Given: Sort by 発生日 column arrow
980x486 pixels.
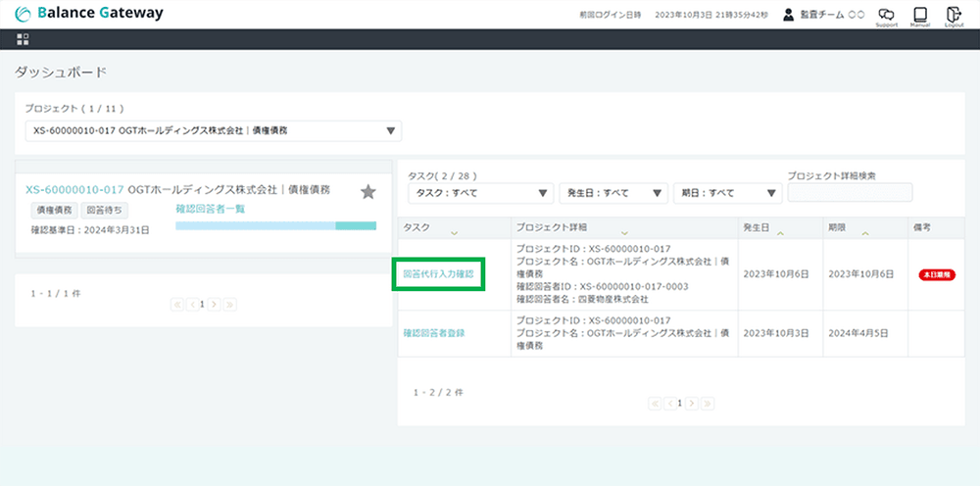Looking at the screenshot, I should point(779,233).
